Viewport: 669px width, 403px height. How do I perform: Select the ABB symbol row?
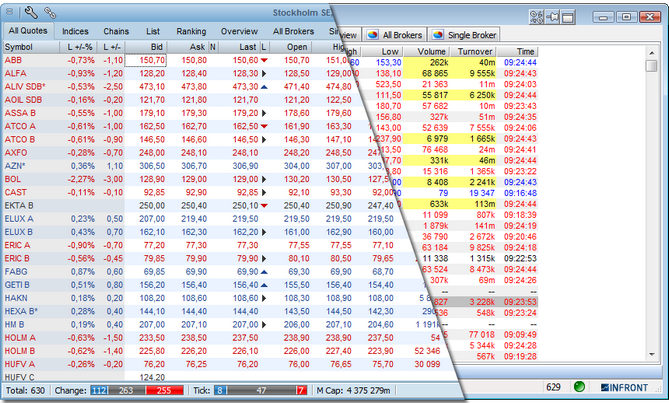pyautogui.click(x=13, y=60)
